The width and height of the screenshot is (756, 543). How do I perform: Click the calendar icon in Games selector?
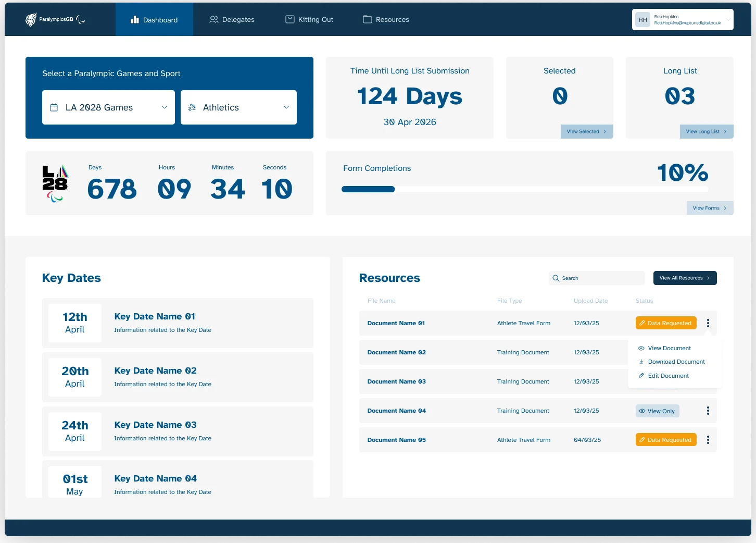pos(54,107)
